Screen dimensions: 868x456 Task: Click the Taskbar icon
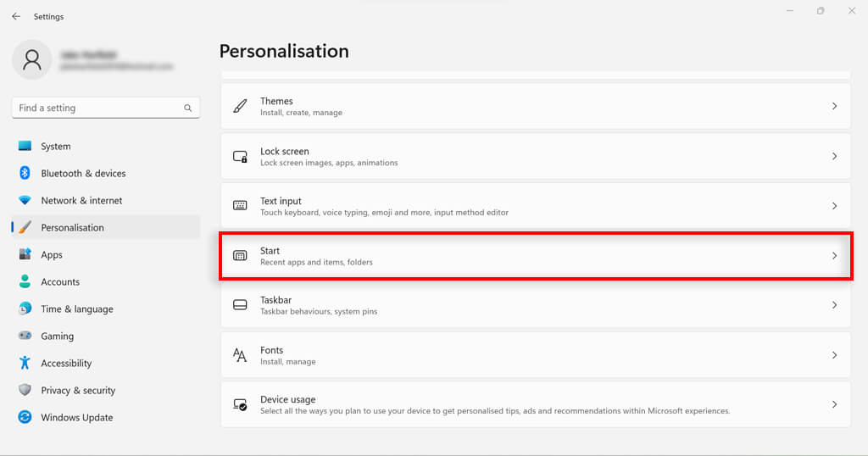point(240,305)
